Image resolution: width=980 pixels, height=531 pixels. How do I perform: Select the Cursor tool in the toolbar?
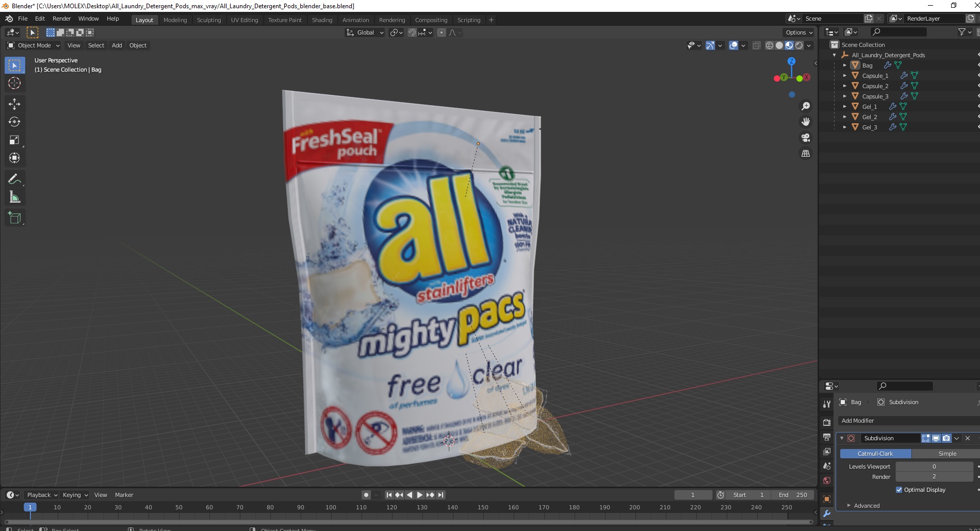(x=14, y=83)
